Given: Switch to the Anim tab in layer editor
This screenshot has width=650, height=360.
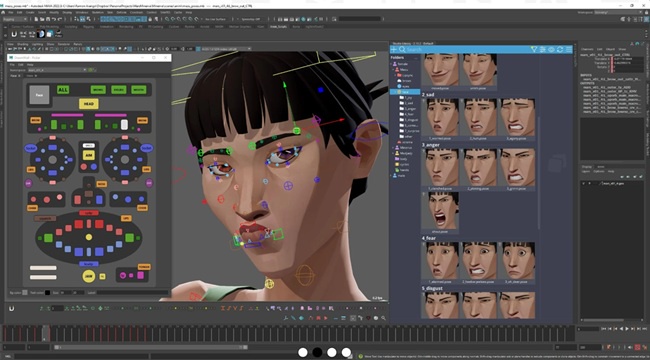Looking at the screenshot, I should (x=601, y=167).
